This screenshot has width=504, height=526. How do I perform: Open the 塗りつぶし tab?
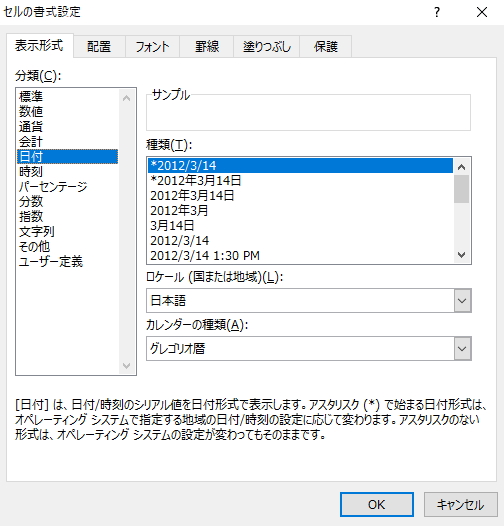(x=266, y=46)
